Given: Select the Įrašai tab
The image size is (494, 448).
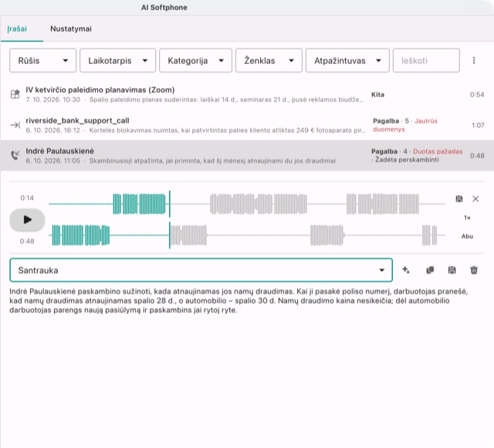Looking at the screenshot, I should (x=17, y=29).
